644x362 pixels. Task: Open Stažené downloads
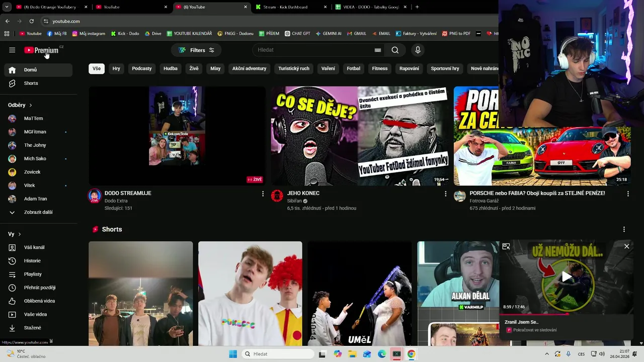38,328
